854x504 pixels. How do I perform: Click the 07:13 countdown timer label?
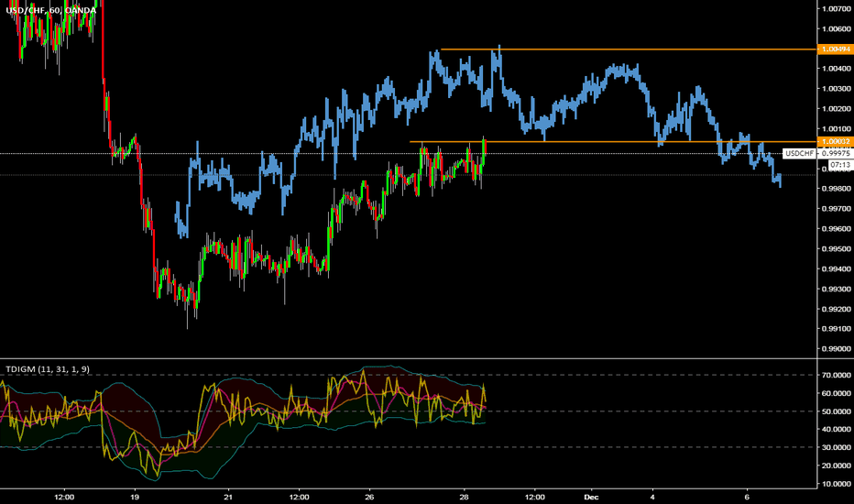[840, 165]
